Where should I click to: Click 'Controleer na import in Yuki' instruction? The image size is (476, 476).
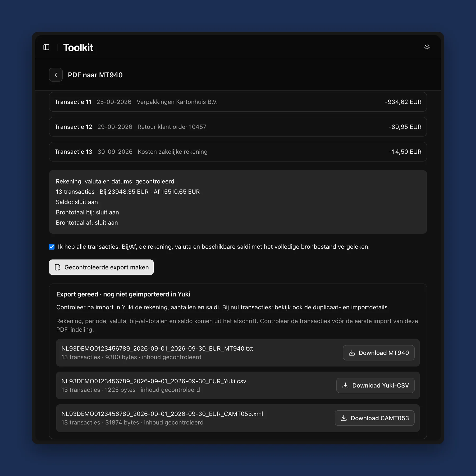point(223,307)
